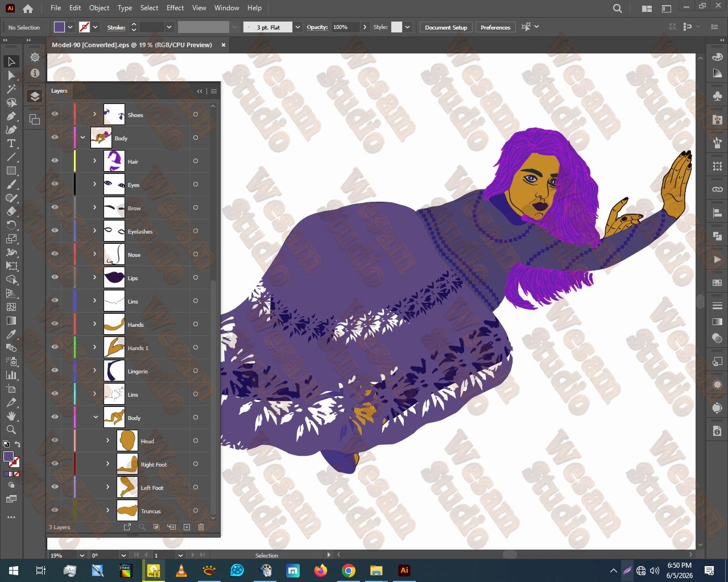728x582 pixels.
Task: Open the Artboards panel icon in dock
Action: (35, 119)
